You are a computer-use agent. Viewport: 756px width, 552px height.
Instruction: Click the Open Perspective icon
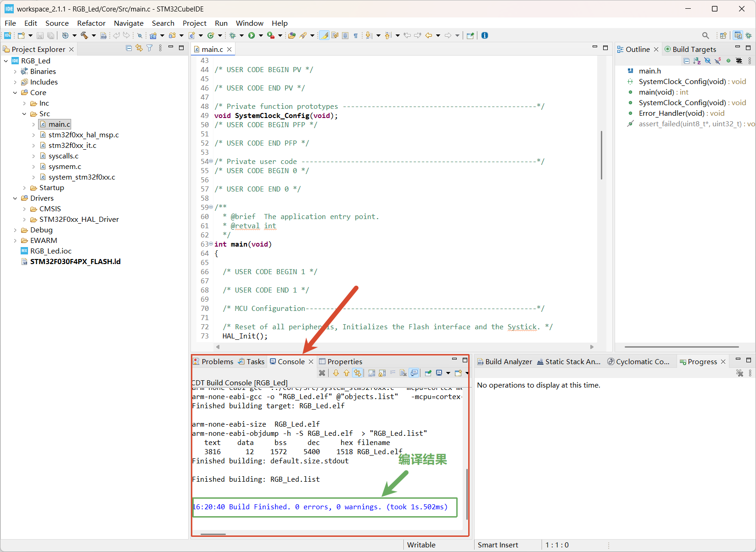click(x=723, y=35)
